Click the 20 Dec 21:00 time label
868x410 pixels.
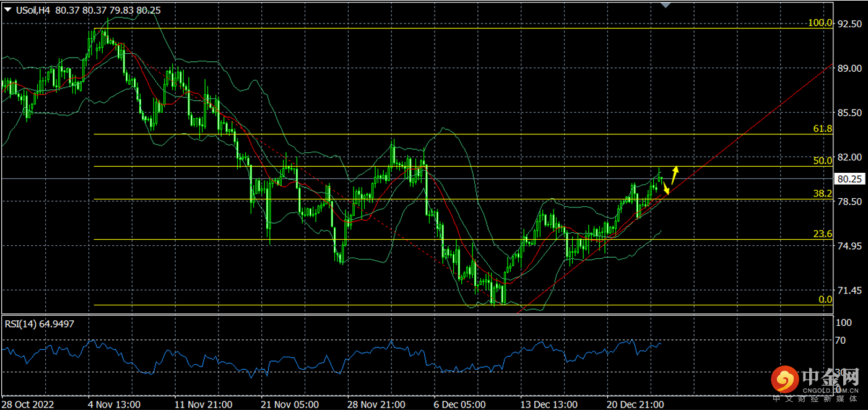[635, 404]
